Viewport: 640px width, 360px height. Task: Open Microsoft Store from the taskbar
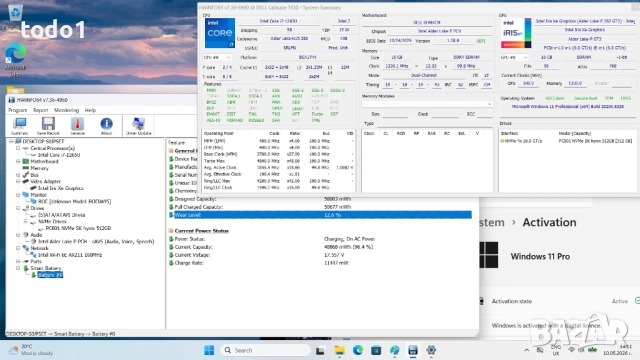pos(376,350)
